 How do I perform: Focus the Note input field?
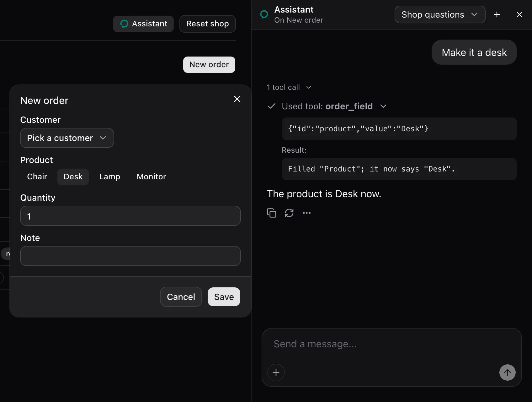click(x=130, y=256)
